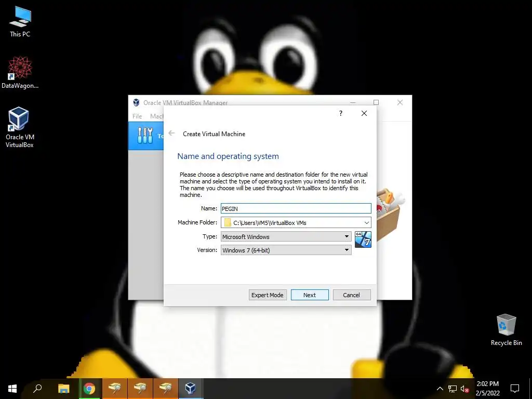Click the Cancel button in wizard
The width and height of the screenshot is (532, 399).
click(x=352, y=295)
